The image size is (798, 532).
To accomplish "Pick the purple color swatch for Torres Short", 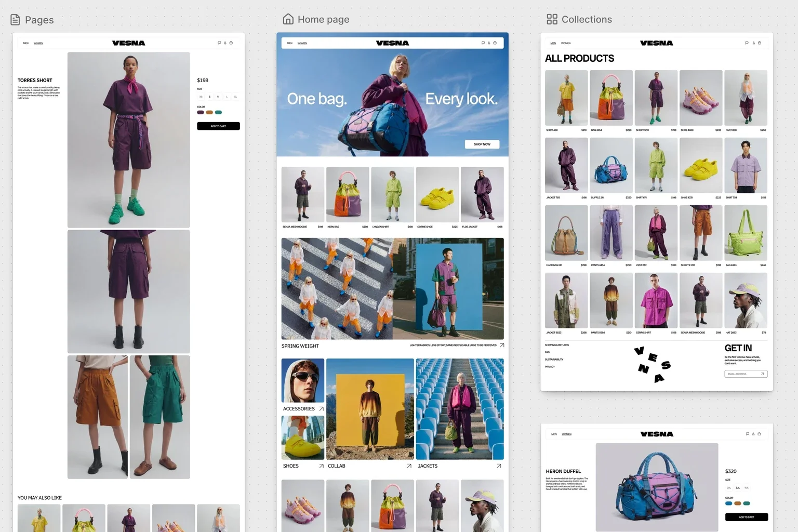I will pyautogui.click(x=201, y=112).
